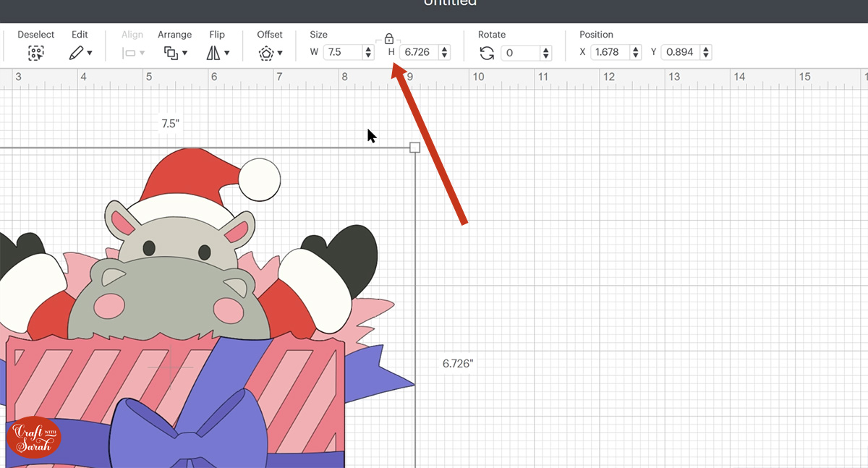Adjust the Position X stepper arrows
Screen dimensions: 868x468
(636, 52)
